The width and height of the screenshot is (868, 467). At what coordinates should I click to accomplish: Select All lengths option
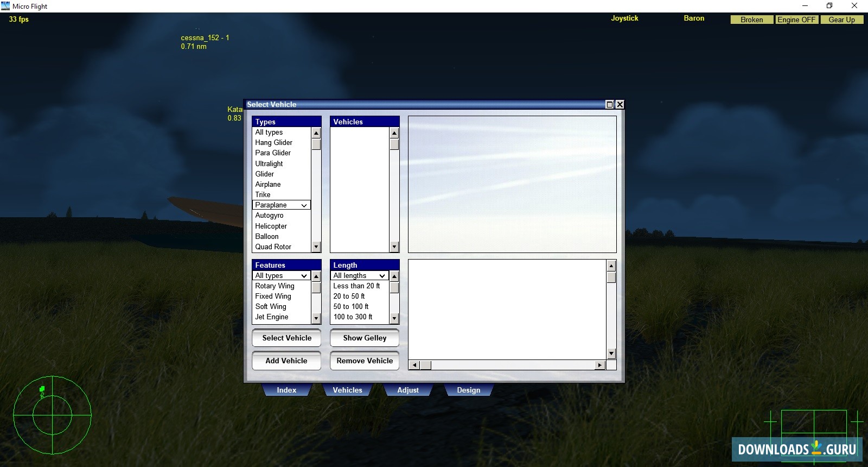point(360,276)
